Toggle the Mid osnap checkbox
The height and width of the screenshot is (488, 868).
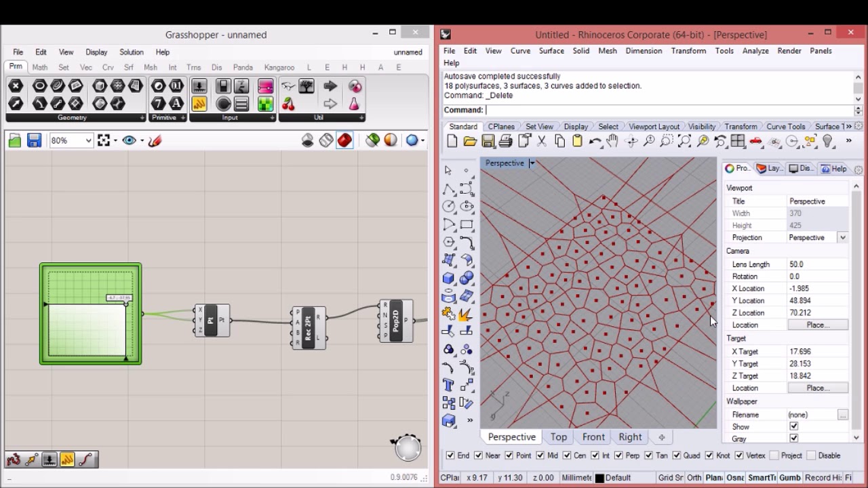[540, 455]
